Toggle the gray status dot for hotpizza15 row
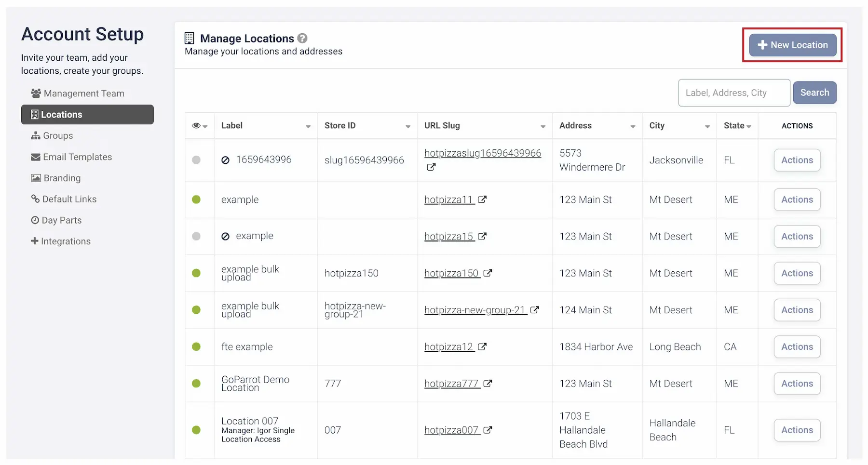The image size is (868, 465). [x=196, y=236]
